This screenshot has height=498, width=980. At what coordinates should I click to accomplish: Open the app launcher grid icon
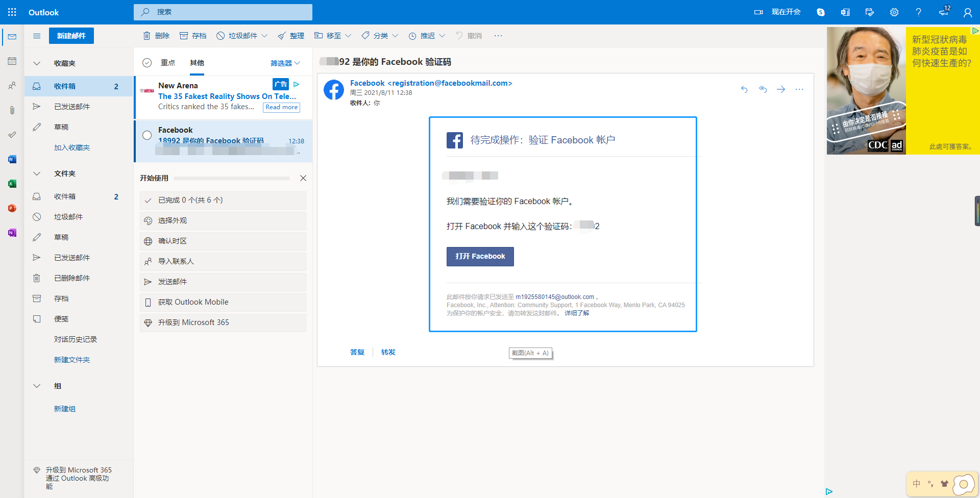tap(12, 12)
